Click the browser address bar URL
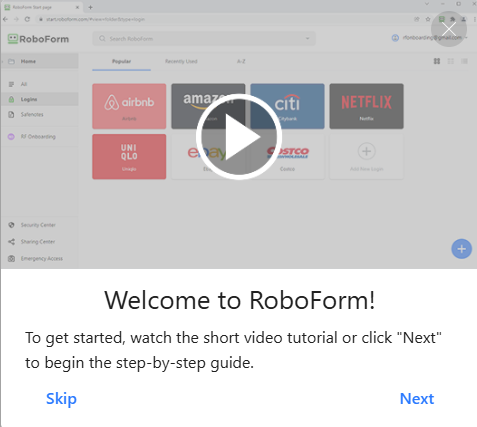This screenshot has width=477, height=427. (x=95, y=19)
